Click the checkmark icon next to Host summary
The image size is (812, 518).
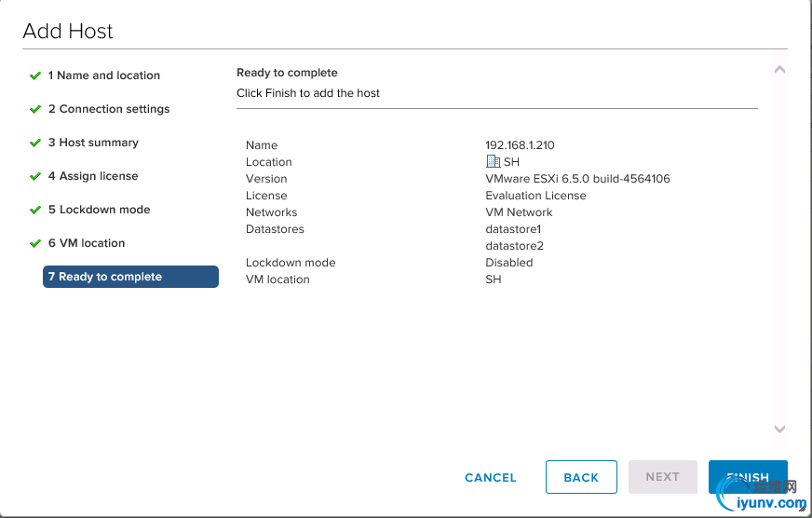(35, 143)
